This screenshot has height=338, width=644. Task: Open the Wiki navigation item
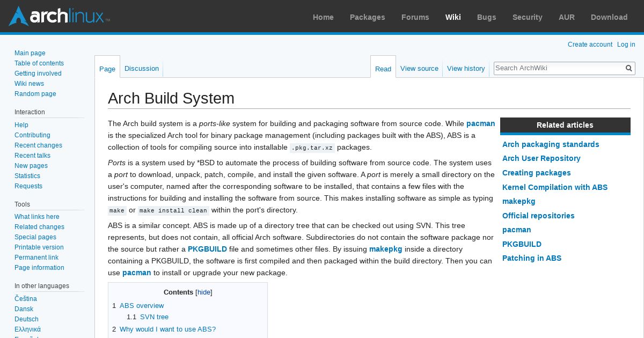(453, 17)
